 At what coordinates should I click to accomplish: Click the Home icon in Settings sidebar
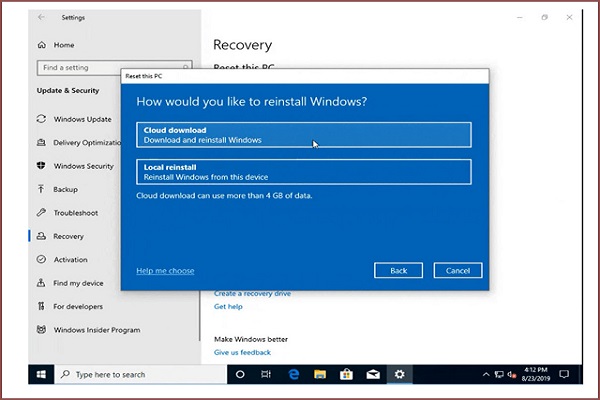coord(41,45)
